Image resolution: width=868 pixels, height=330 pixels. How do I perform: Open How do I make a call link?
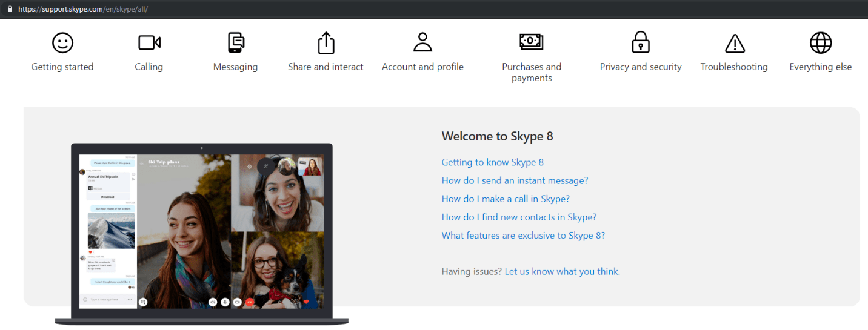tap(506, 199)
